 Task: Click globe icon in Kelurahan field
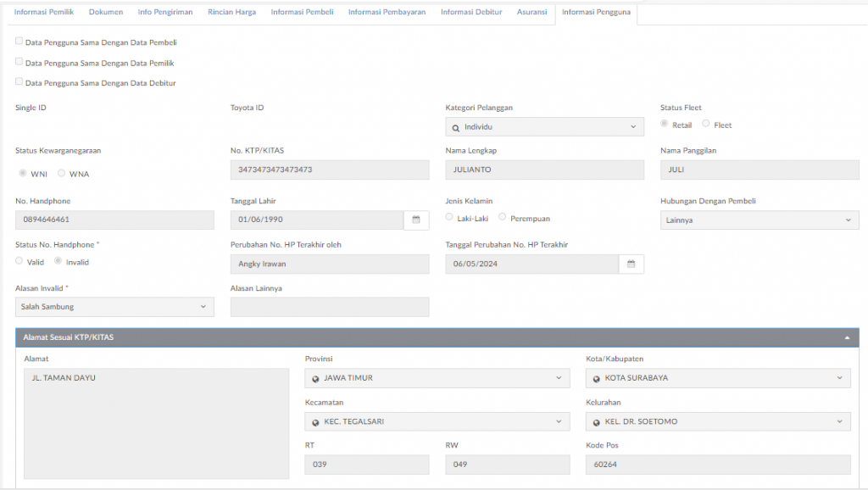pyautogui.click(x=596, y=422)
